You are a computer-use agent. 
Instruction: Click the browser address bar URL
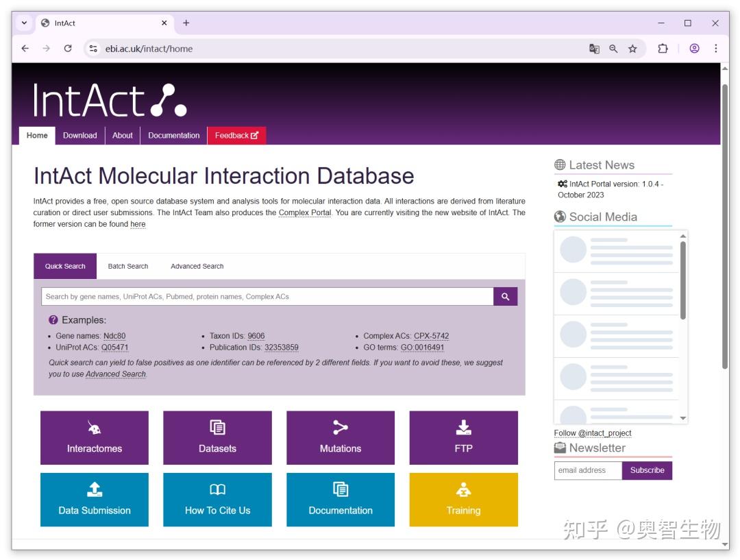(x=149, y=49)
